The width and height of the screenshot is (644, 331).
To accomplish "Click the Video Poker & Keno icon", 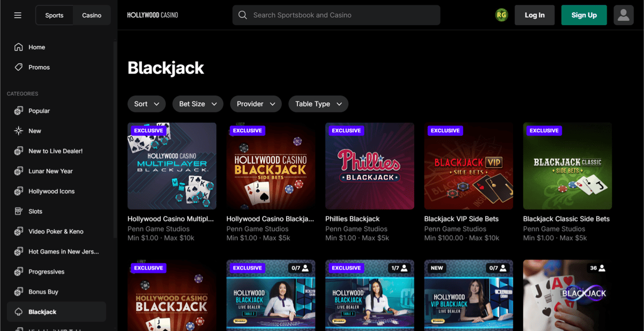I will tap(19, 232).
